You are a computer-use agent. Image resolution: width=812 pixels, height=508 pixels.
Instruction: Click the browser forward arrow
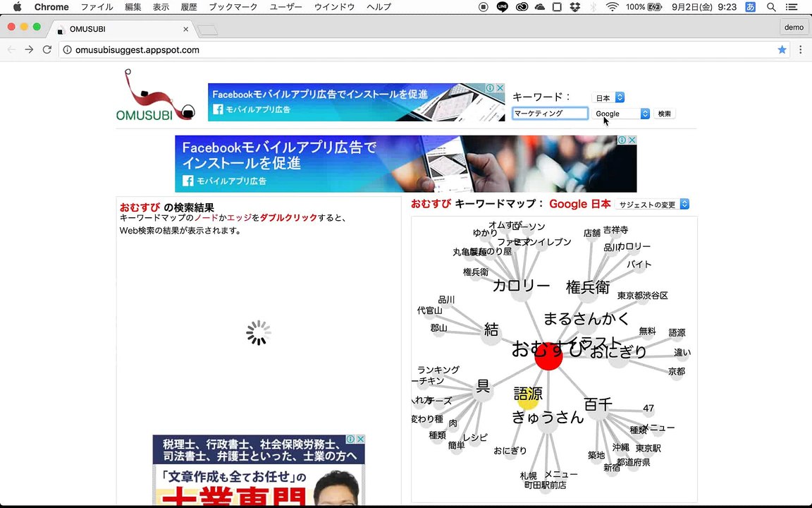[x=29, y=50]
